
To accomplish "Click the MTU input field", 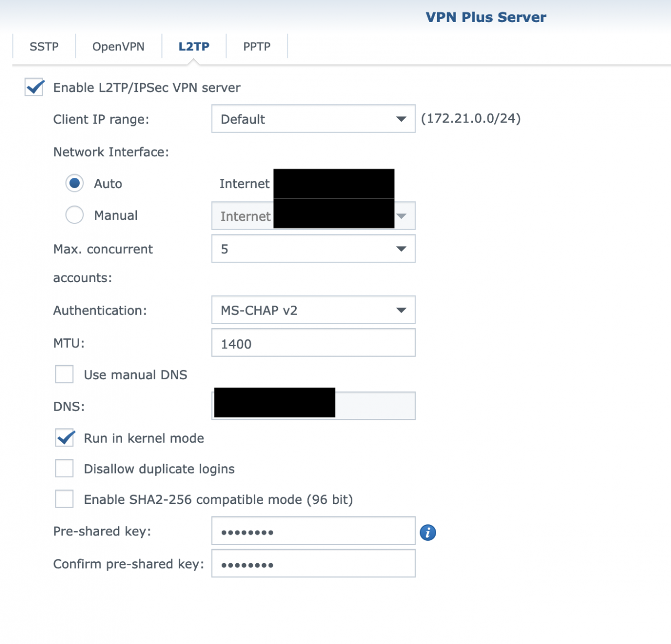I will pos(313,344).
